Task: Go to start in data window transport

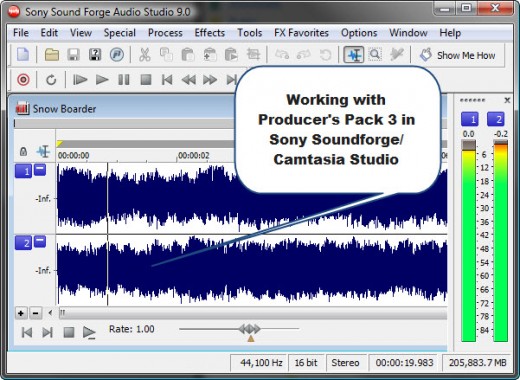Action: point(27,332)
